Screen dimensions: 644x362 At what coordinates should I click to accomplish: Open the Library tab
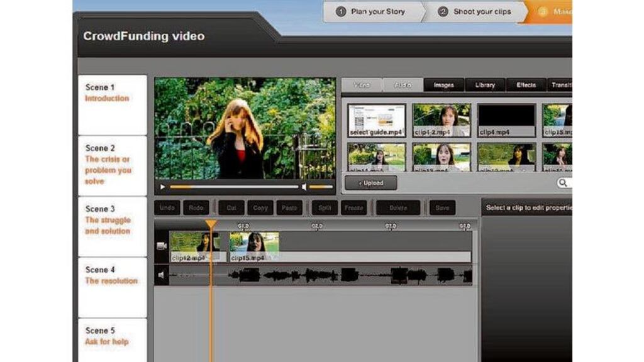484,84
